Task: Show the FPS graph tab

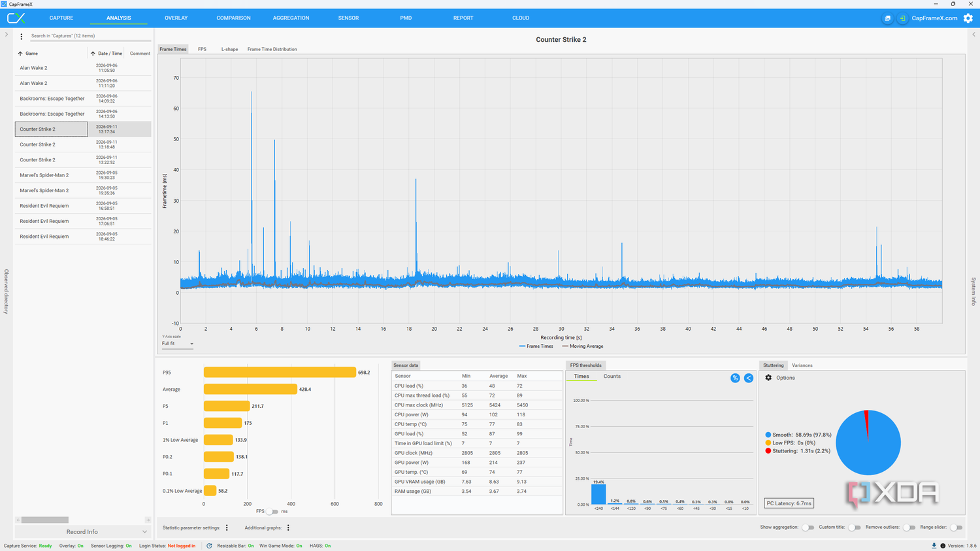Action: (x=203, y=49)
